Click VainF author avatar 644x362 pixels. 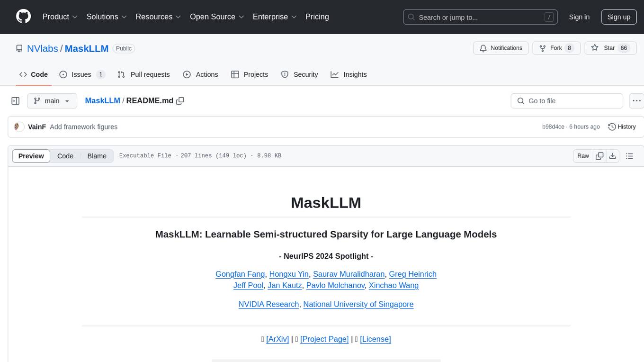click(19, 127)
